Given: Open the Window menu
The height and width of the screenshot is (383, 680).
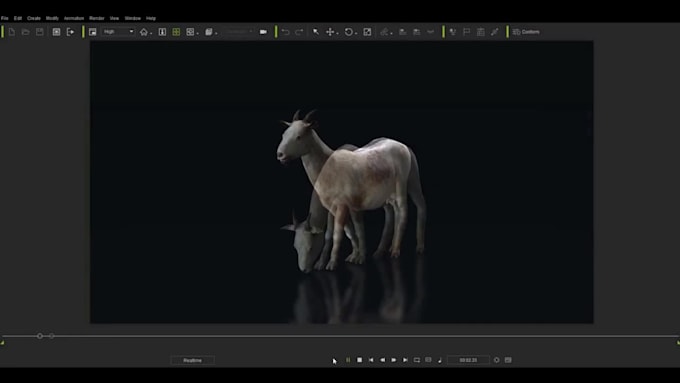Looking at the screenshot, I should click(x=133, y=18).
